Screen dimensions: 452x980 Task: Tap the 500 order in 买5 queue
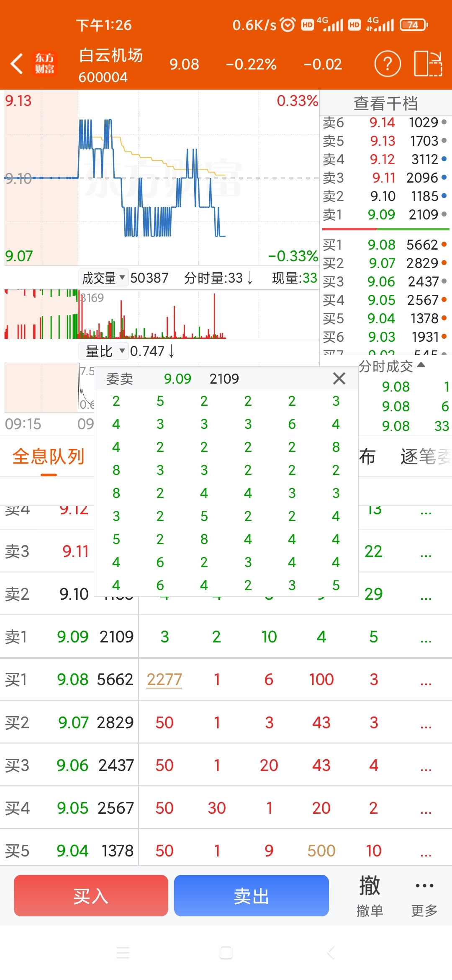pos(321,851)
